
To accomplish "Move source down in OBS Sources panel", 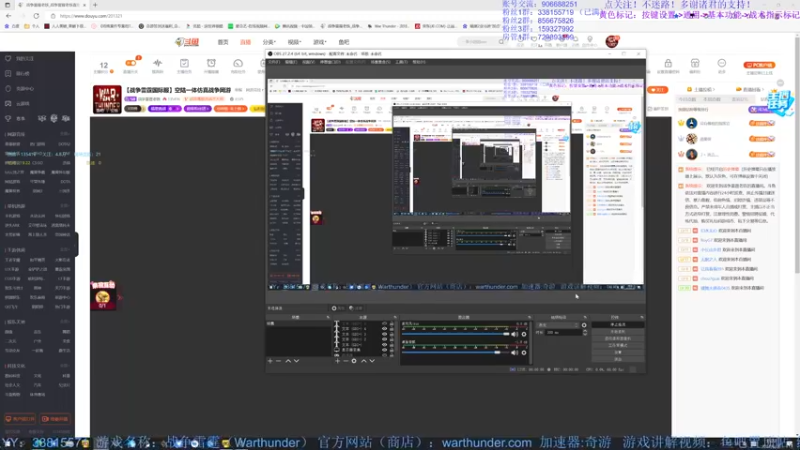I will 372,361.
